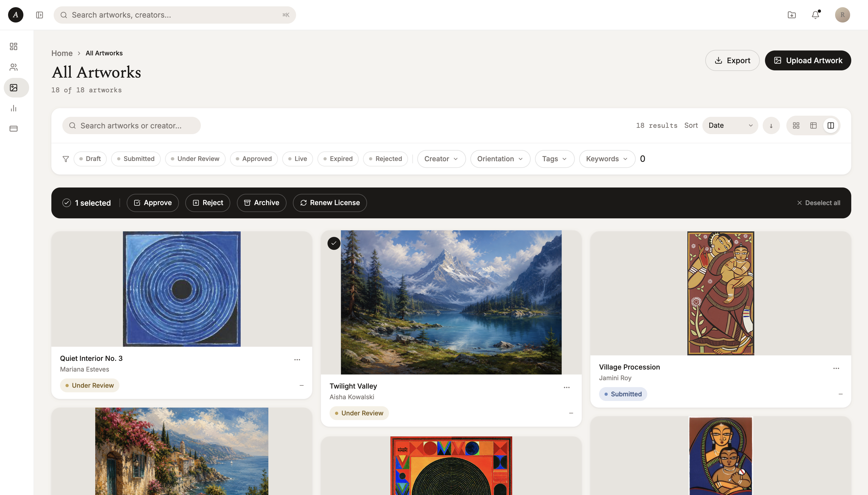Click the Submitted badge on Village Procession
The image size is (868, 495).
click(x=623, y=394)
